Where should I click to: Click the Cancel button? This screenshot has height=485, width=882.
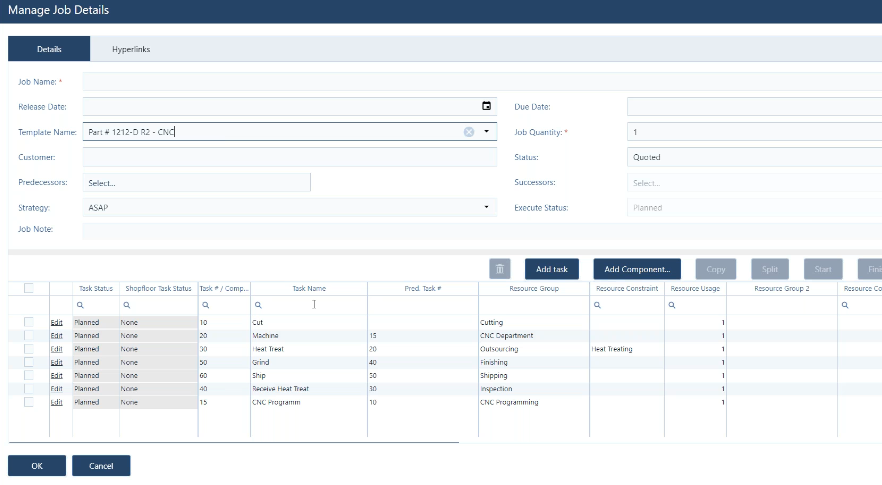pos(101,466)
